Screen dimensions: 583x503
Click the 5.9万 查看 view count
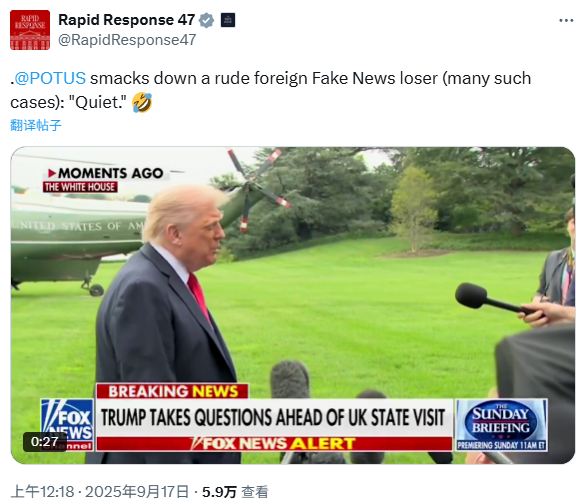[x=235, y=492]
